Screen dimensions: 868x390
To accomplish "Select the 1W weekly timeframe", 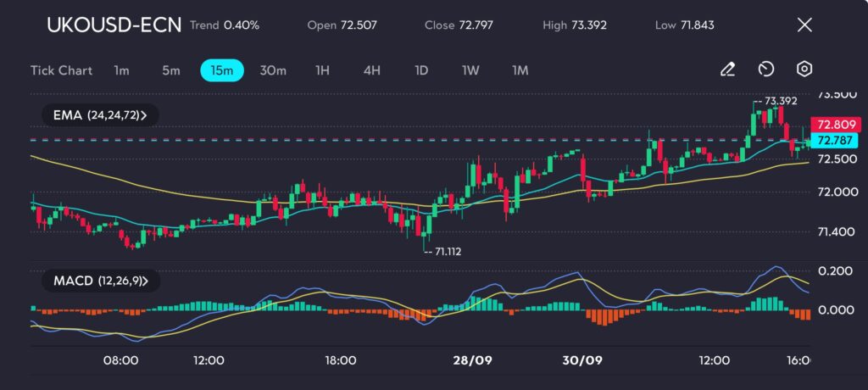I will pyautogui.click(x=470, y=70).
